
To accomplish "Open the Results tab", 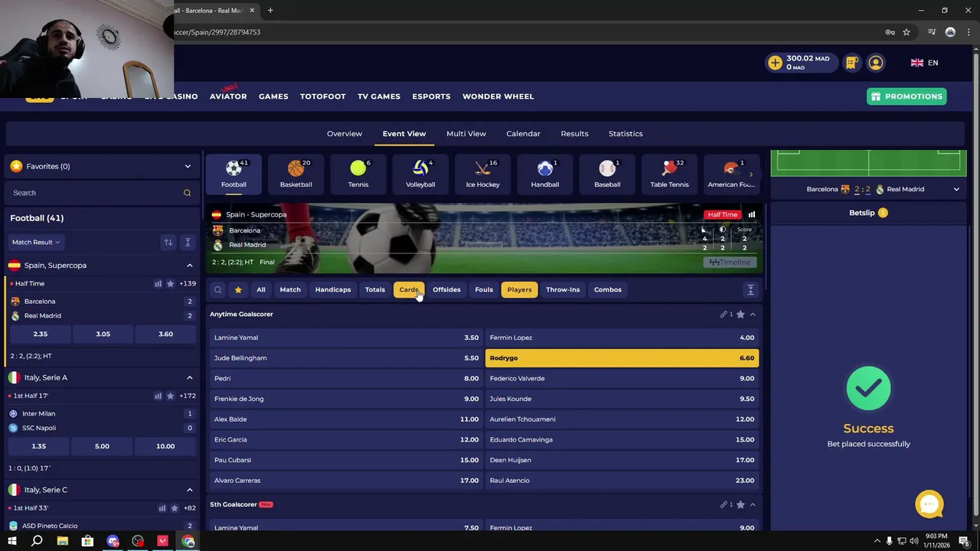I will click(574, 134).
